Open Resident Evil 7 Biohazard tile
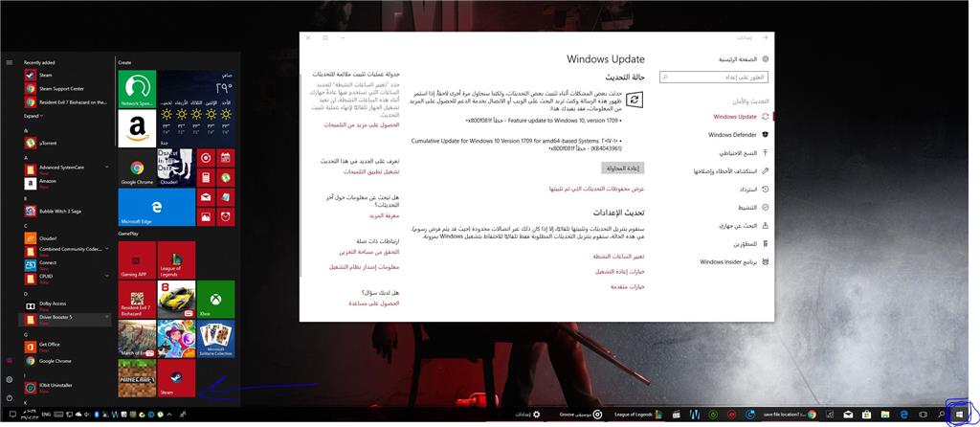Viewport: 980px width, 427px height. tap(137, 300)
